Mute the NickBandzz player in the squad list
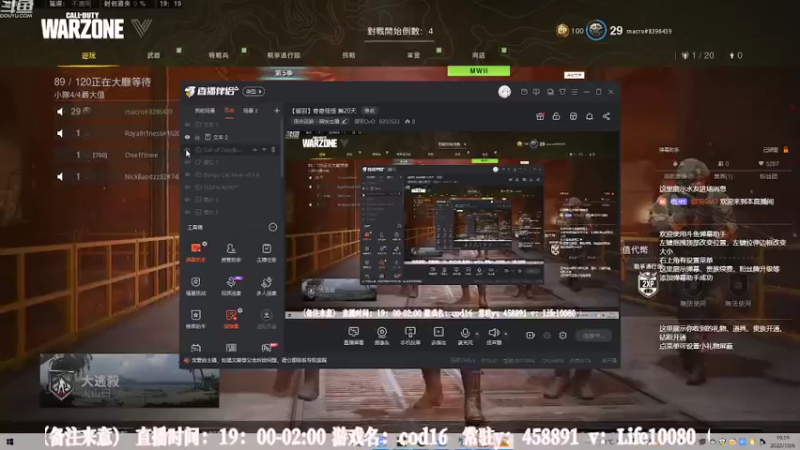This screenshot has height=450, width=800. [60, 177]
